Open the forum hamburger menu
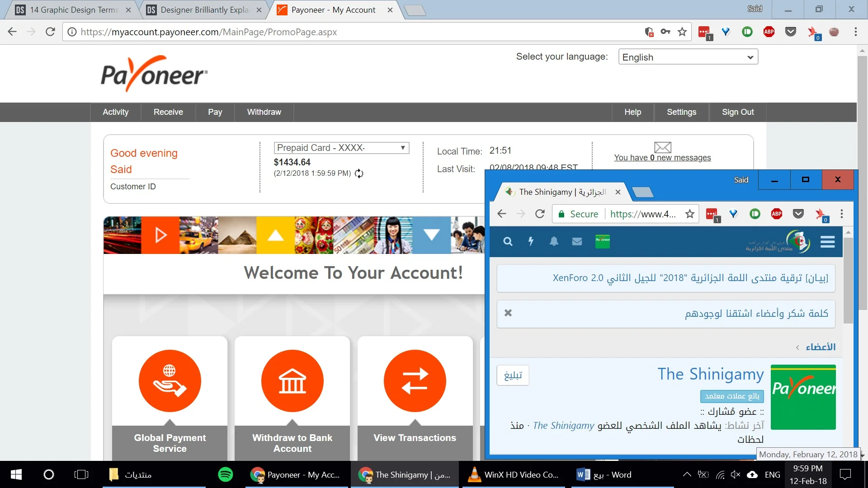This screenshot has height=488, width=868. click(x=827, y=242)
